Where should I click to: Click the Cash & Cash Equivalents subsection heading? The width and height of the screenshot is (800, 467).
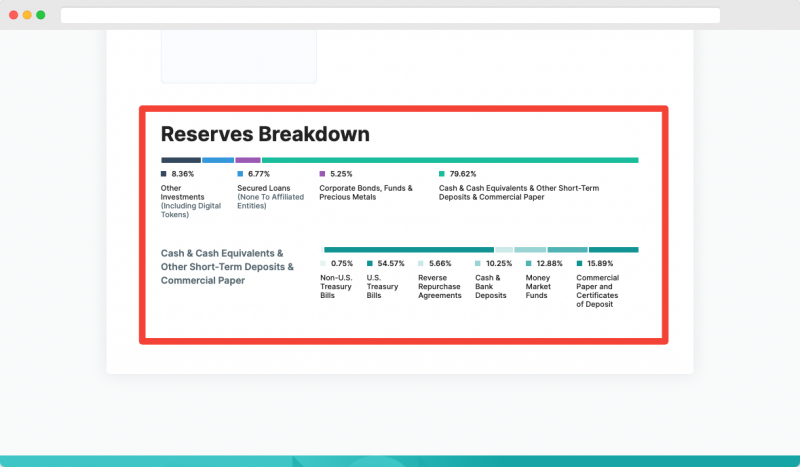click(227, 267)
